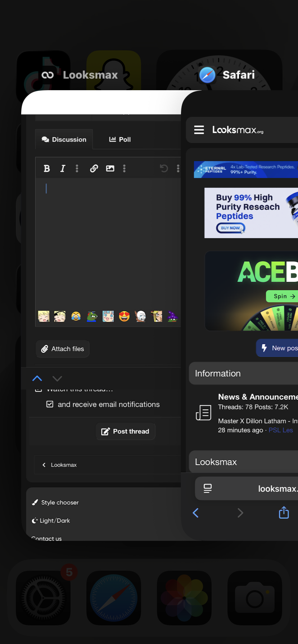Go back with Safari back arrow
Viewport: 298px width, 644px height.
pyautogui.click(x=196, y=513)
